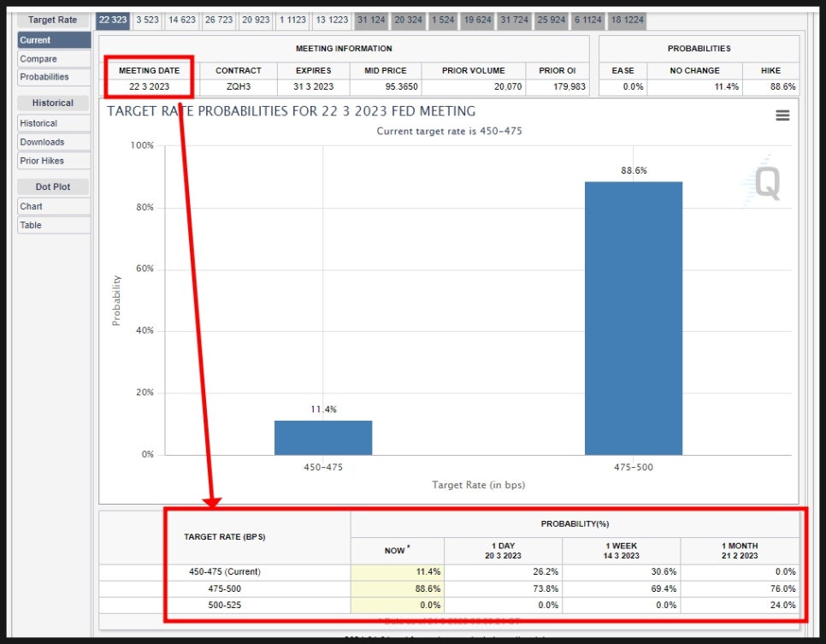Open the Downloads sidebar link
This screenshot has width=826, height=644.
(54, 142)
